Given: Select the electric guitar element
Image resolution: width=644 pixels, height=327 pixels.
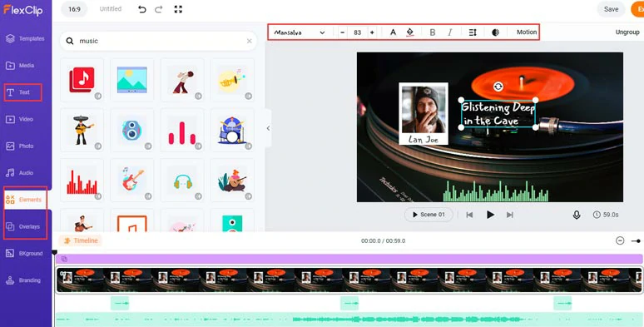Looking at the screenshot, I should [132, 180].
